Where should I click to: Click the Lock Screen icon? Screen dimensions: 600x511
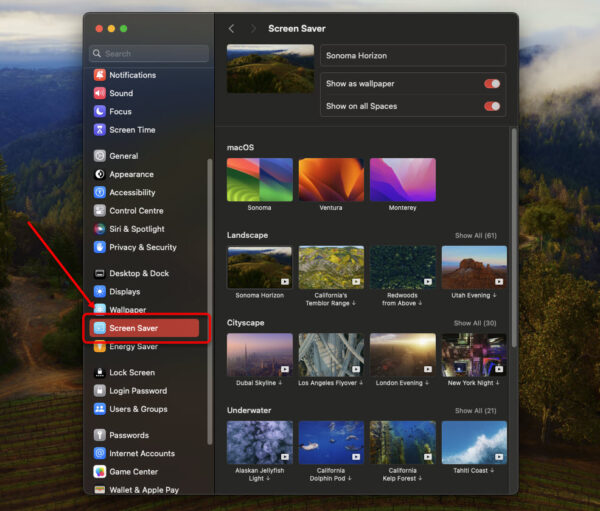coord(99,372)
